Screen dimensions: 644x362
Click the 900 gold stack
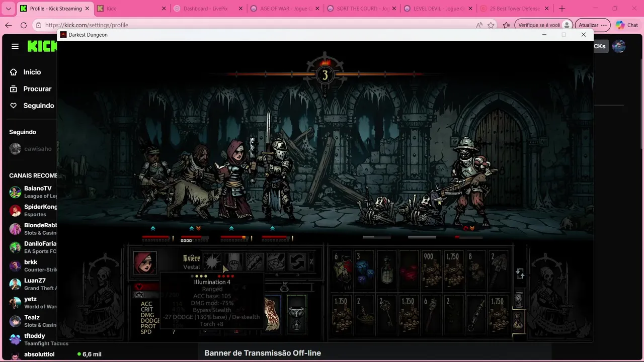[x=431, y=270]
